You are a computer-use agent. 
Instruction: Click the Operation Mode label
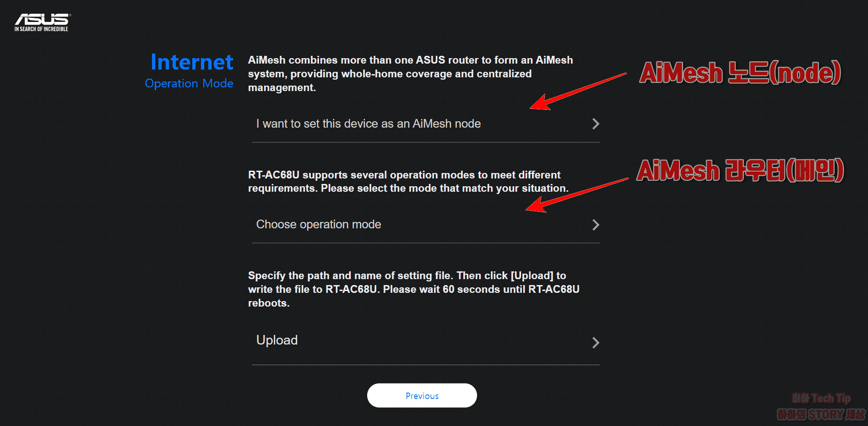(x=189, y=83)
